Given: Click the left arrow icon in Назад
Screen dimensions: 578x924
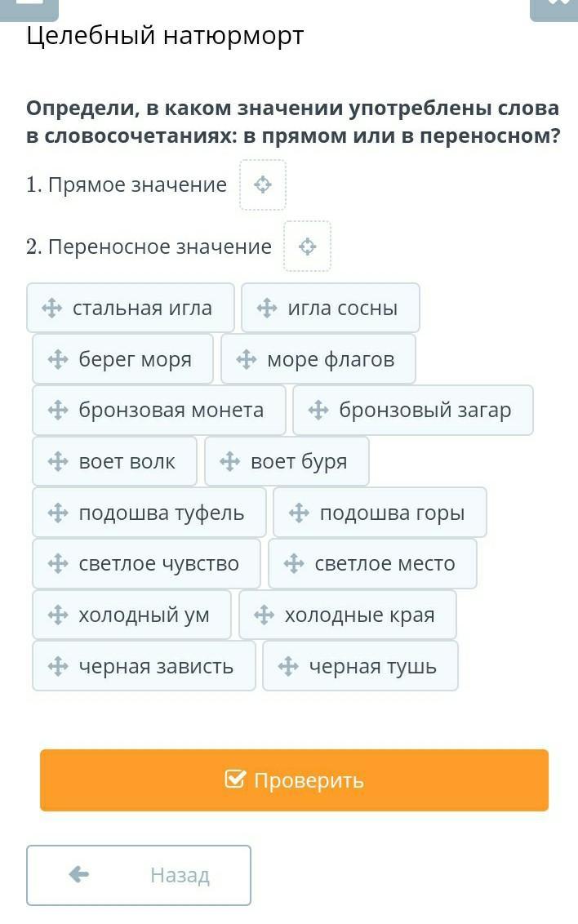Looking at the screenshot, I should click(79, 874).
